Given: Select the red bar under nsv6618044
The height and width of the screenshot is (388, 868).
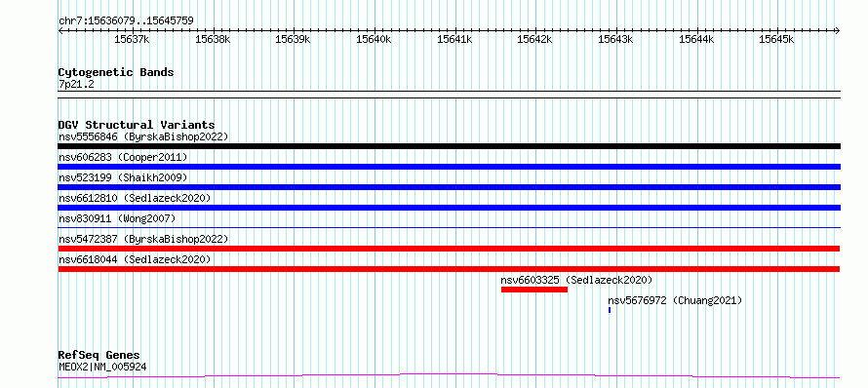Looking at the screenshot, I should click(449, 269).
